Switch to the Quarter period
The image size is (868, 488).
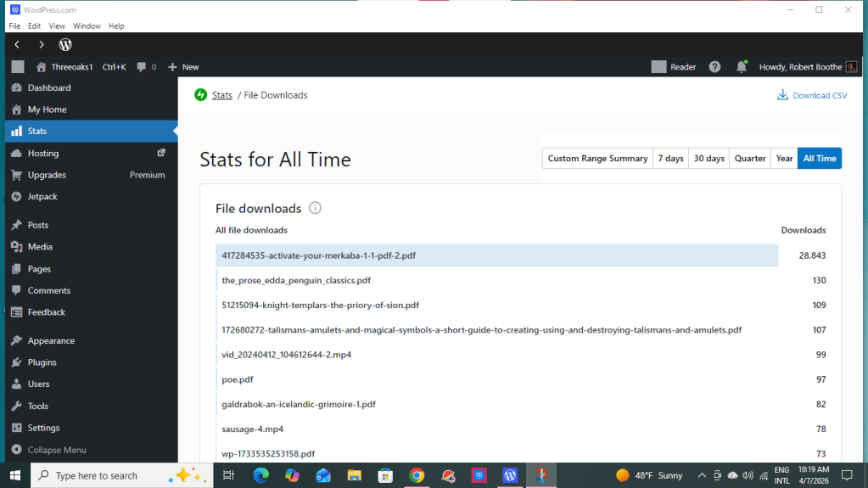pos(750,159)
